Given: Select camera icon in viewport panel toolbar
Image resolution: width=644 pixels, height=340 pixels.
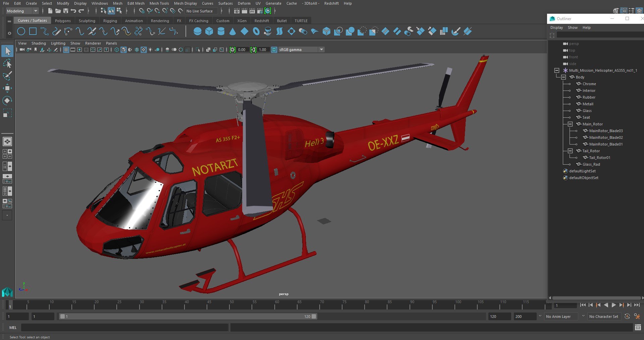Looking at the screenshot, I should point(22,50).
